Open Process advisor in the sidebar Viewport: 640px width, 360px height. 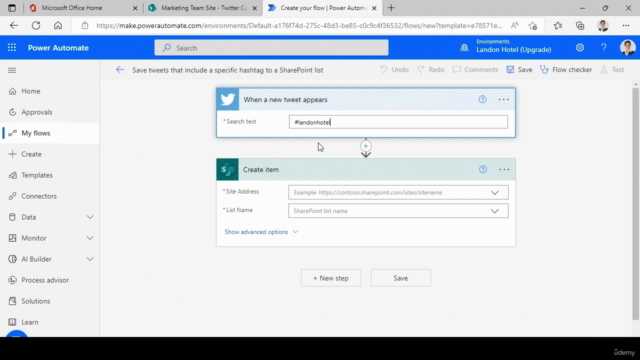pyautogui.click(x=45, y=280)
